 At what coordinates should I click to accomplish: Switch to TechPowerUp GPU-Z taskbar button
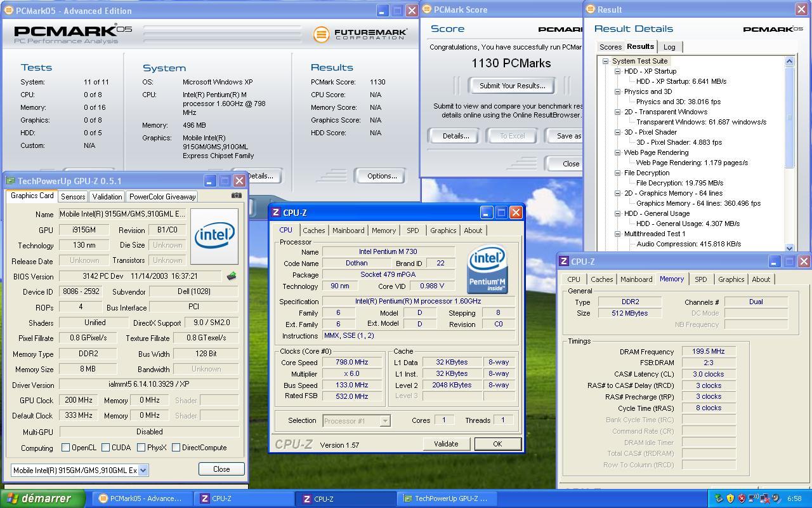447,498
